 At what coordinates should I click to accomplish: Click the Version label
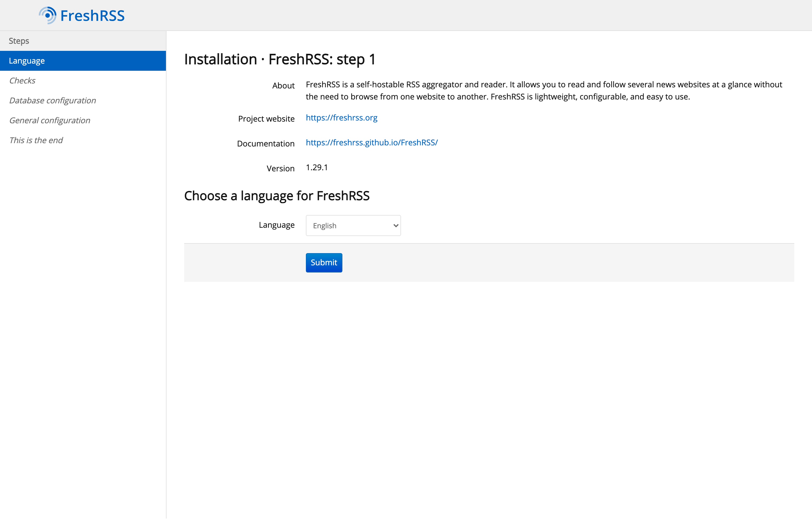point(280,169)
